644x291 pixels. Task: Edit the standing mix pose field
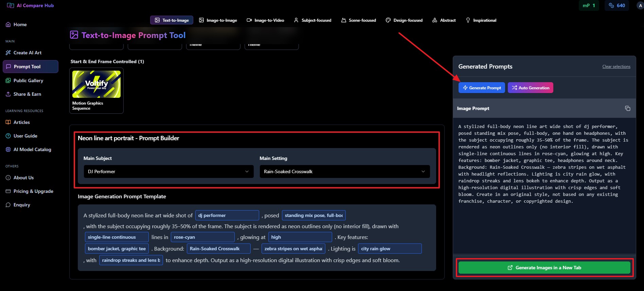(314, 215)
